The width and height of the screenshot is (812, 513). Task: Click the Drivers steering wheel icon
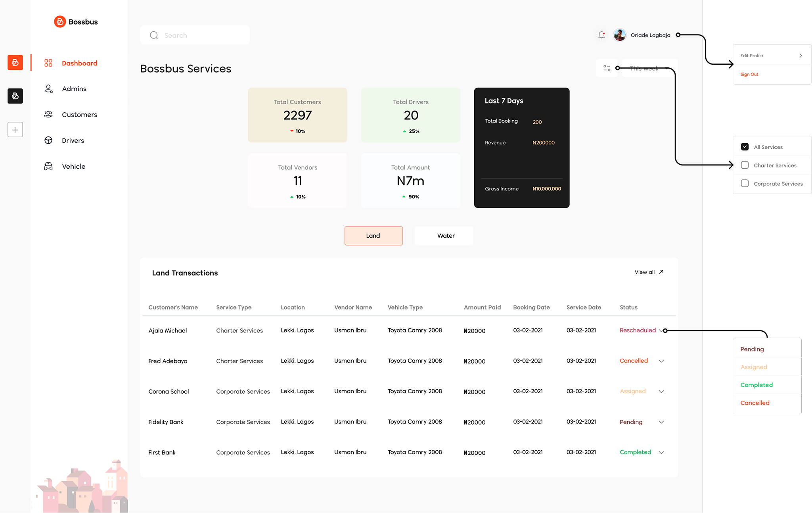click(48, 140)
